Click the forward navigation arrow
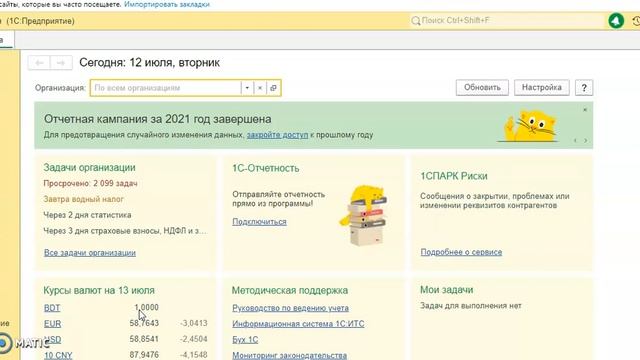 pos(61,63)
